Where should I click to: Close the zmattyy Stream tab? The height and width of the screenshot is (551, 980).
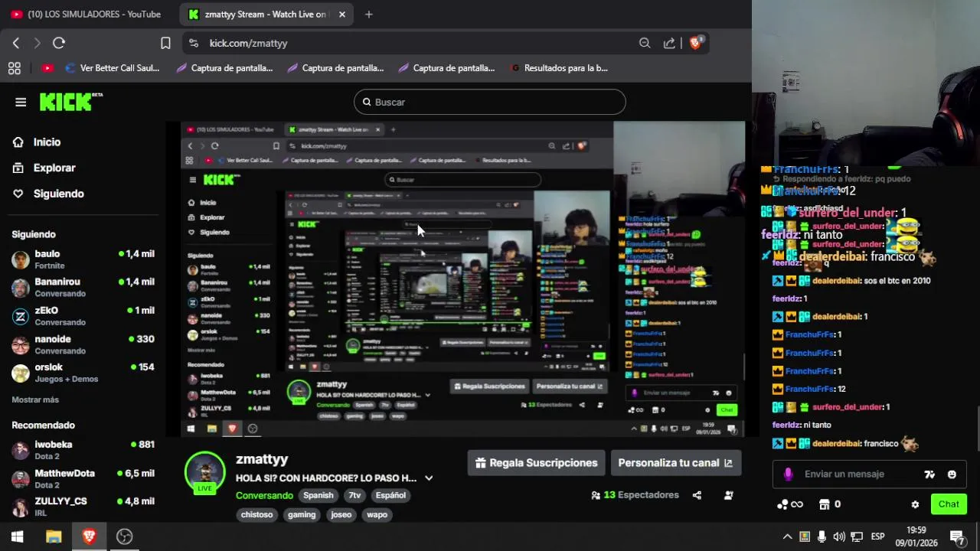(x=341, y=14)
